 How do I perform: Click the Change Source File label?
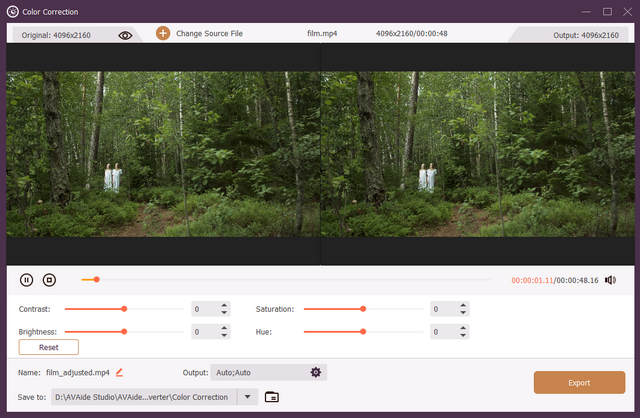point(209,34)
